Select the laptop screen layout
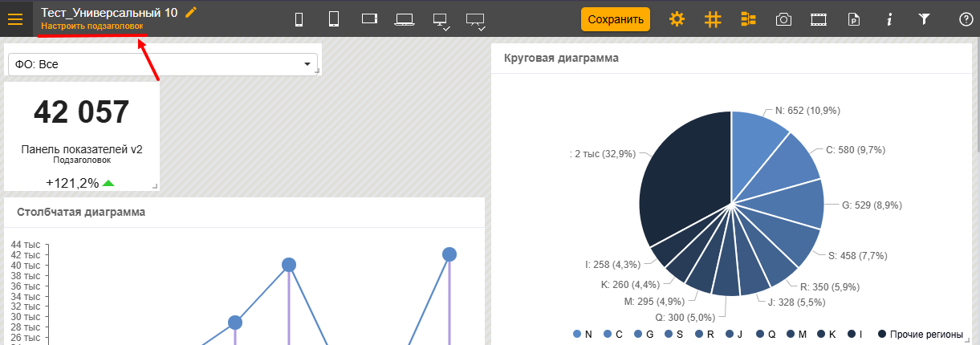 coord(404,19)
